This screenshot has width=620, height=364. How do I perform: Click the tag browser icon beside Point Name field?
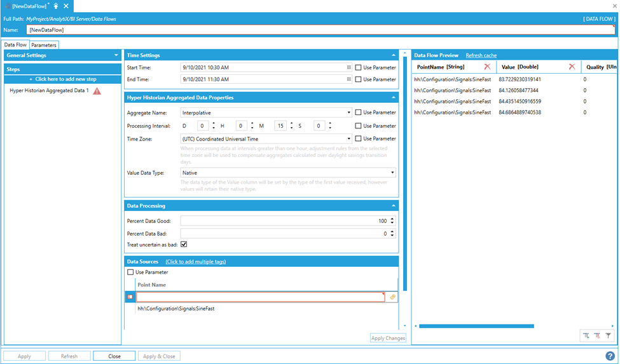pos(392,297)
